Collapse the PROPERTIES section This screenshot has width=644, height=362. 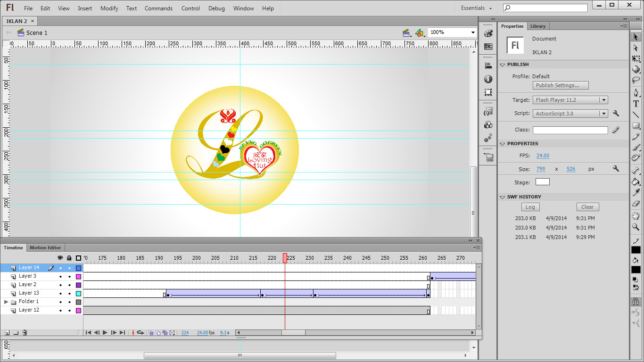(x=503, y=144)
